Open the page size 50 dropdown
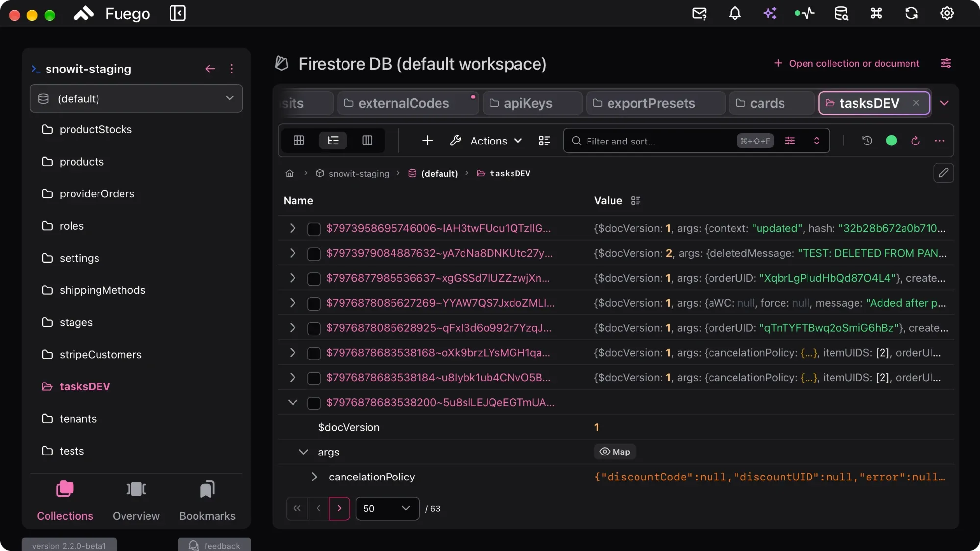Viewport: 980px width, 551px height. [x=387, y=508]
